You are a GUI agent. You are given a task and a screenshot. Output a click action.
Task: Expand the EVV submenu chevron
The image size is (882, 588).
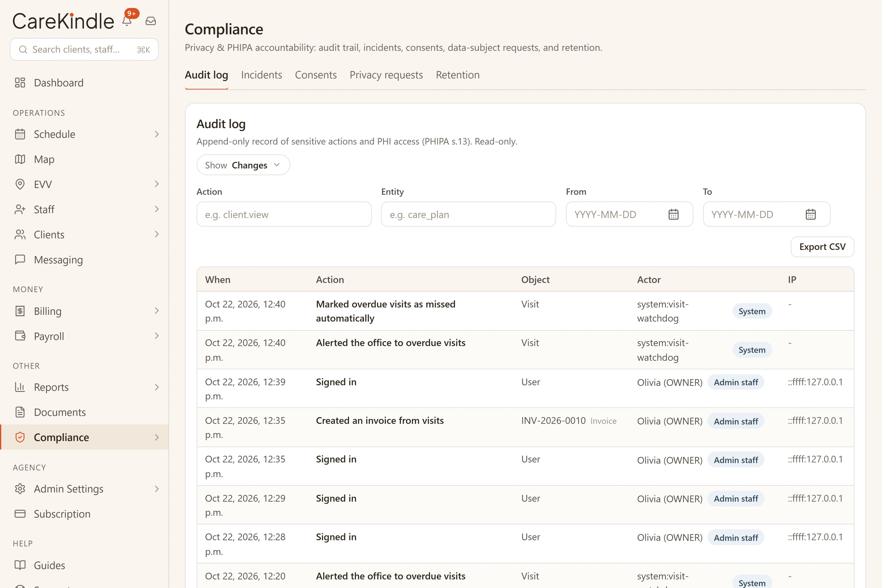157,184
